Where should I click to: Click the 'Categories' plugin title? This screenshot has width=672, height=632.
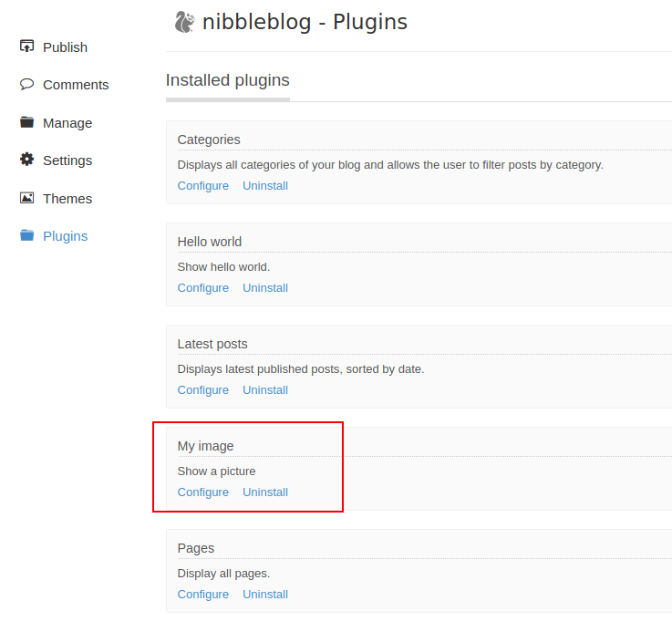click(209, 140)
